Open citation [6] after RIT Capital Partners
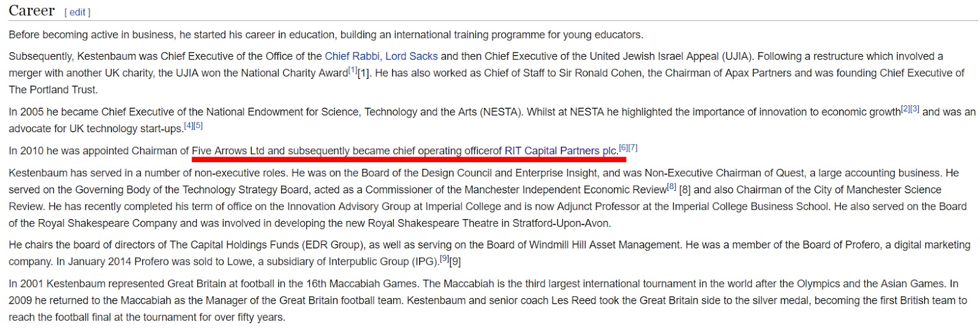This screenshot has height=328, width=980. tap(624, 147)
